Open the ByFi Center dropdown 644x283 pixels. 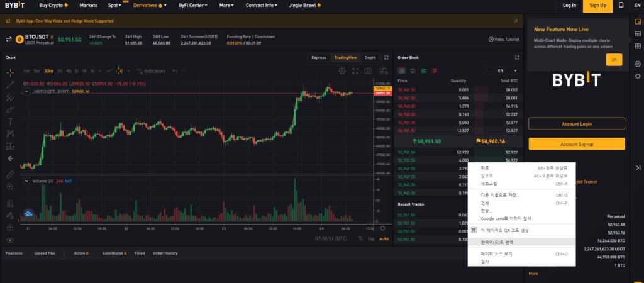tap(193, 5)
